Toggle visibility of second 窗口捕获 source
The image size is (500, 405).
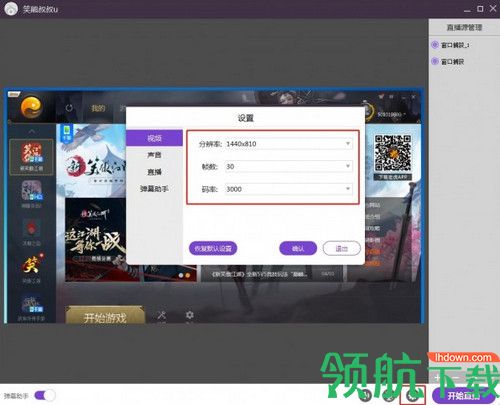coord(435,61)
